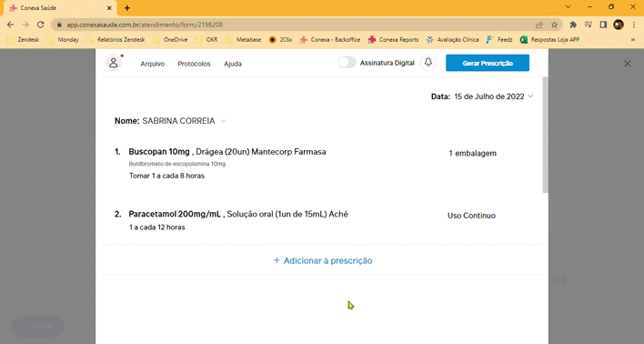Click the Gerar Prescrição button

click(488, 63)
